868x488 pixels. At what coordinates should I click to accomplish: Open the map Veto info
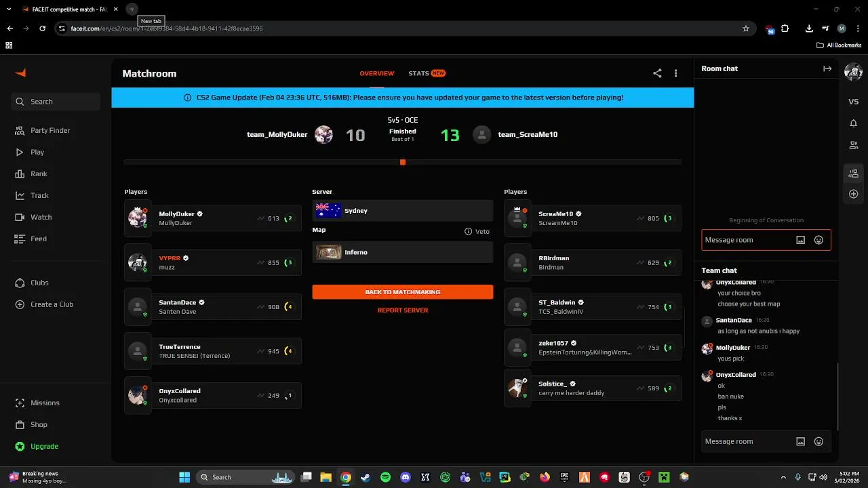[477, 232]
